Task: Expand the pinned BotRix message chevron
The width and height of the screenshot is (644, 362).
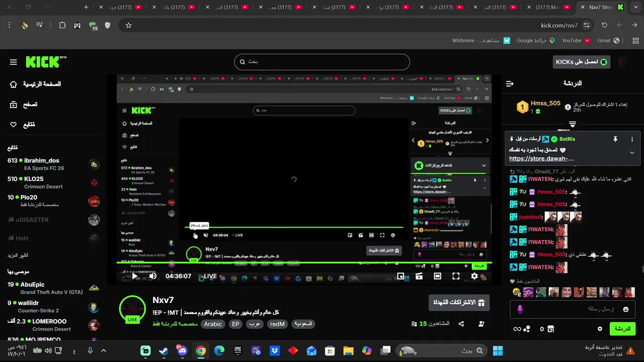Action: (632, 153)
